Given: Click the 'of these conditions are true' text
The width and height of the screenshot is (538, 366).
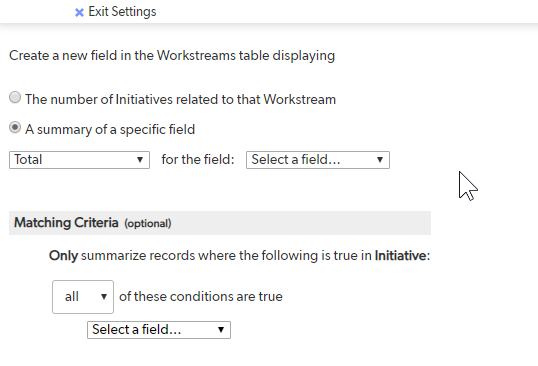Looking at the screenshot, I should click(201, 296).
